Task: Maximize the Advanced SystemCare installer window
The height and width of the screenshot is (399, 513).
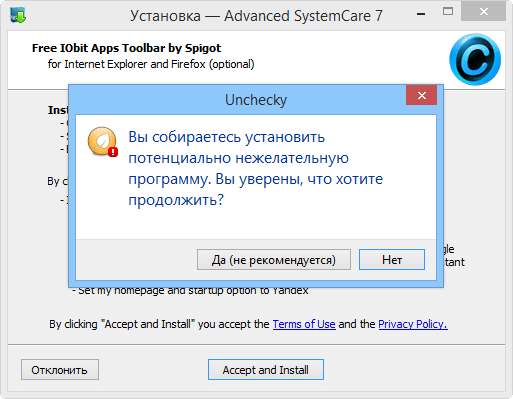Action: (x=448, y=12)
